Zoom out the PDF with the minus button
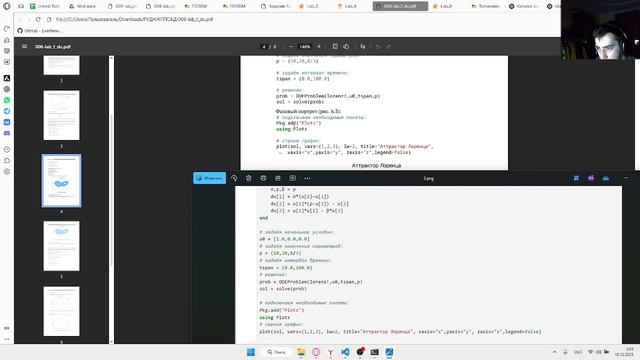The width and height of the screenshot is (640, 360). tap(291, 47)
